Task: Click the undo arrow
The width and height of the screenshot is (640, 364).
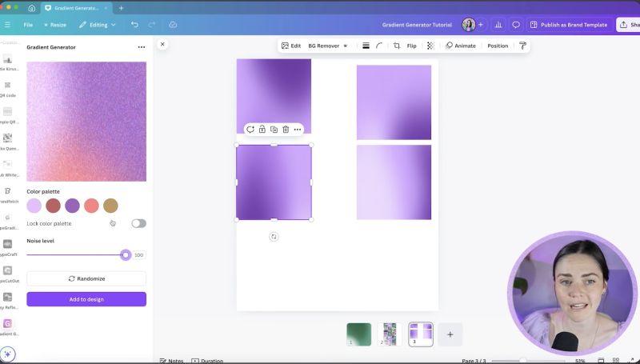Action: click(x=134, y=25)
